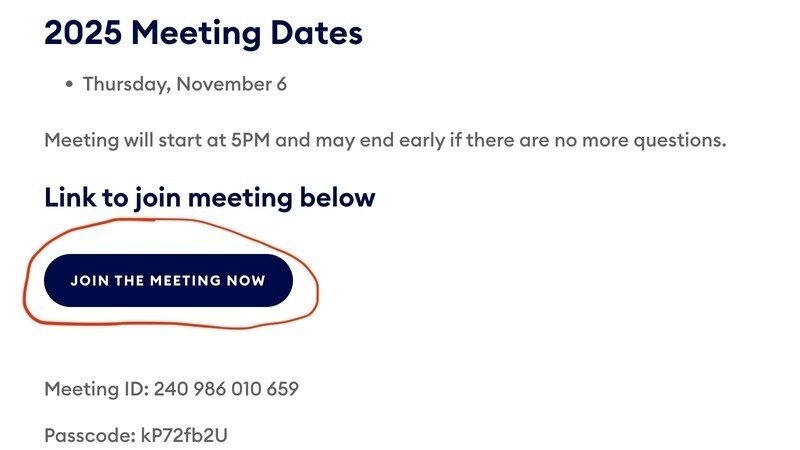Click the 2025 Meeting Dates heading

[203, 33]
